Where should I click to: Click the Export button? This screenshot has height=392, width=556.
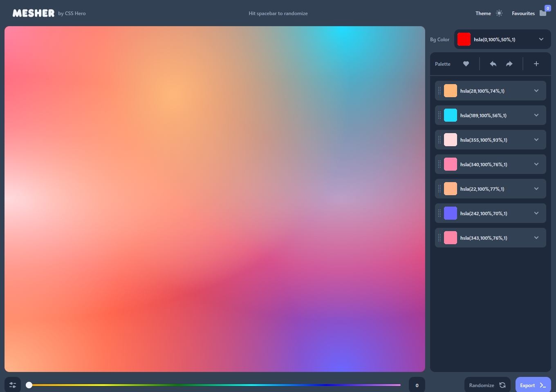pyautogui.click(x=533, y=385)
